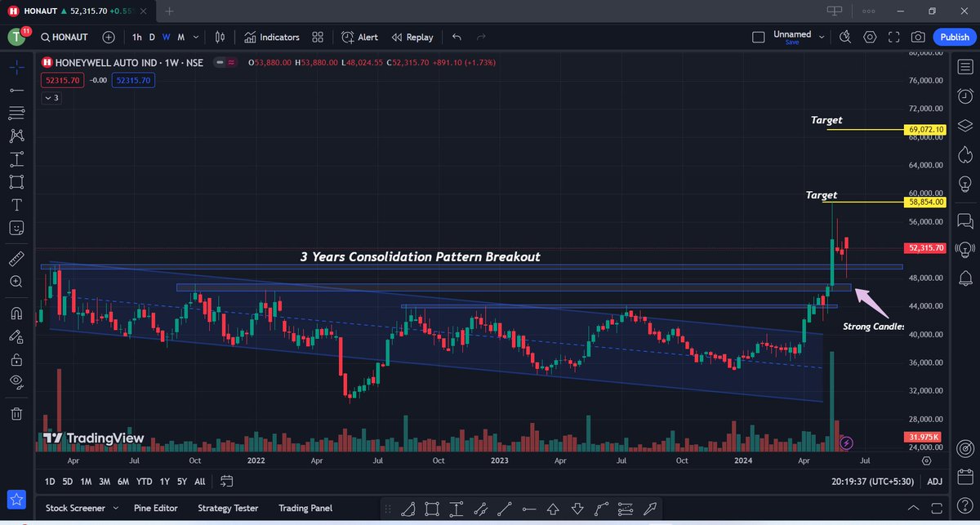Open the chats panel
Viewport: 980px width, 525px height.
coord(964,220)
